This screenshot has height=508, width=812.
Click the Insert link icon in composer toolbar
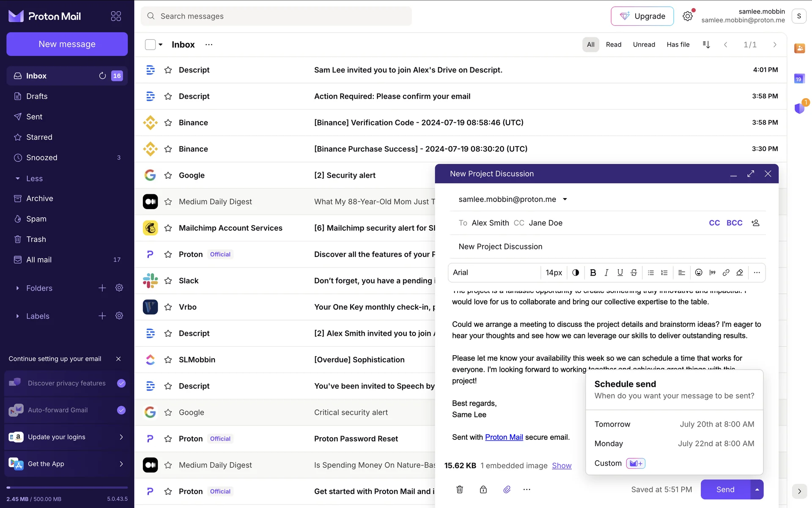pyautogui.click(x=726, y=273)
